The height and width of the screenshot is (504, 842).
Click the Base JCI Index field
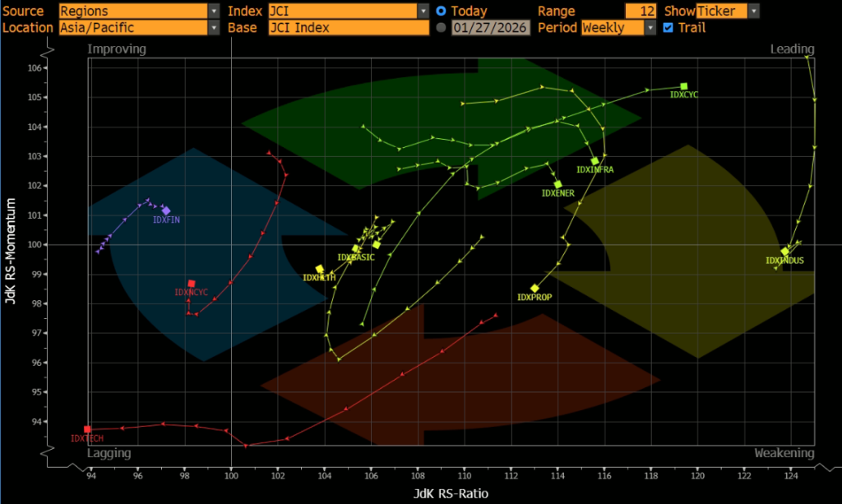(x=349, y=27)
